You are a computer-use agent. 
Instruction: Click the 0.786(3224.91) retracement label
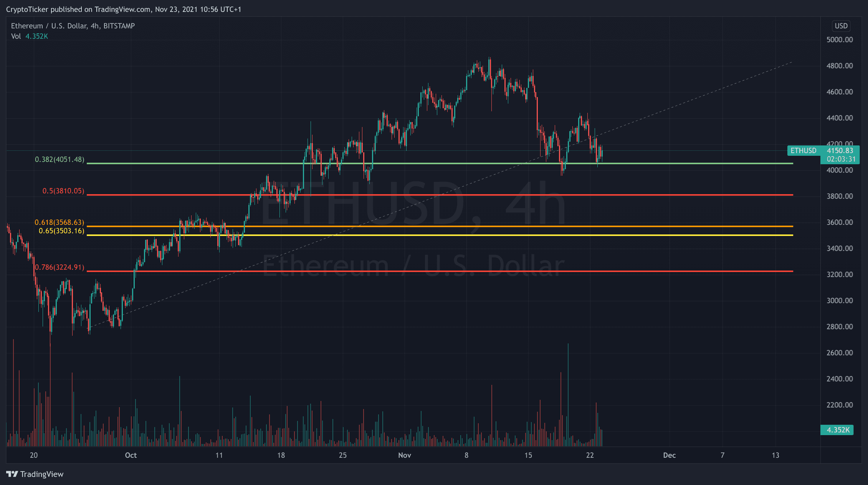point(60,267)
